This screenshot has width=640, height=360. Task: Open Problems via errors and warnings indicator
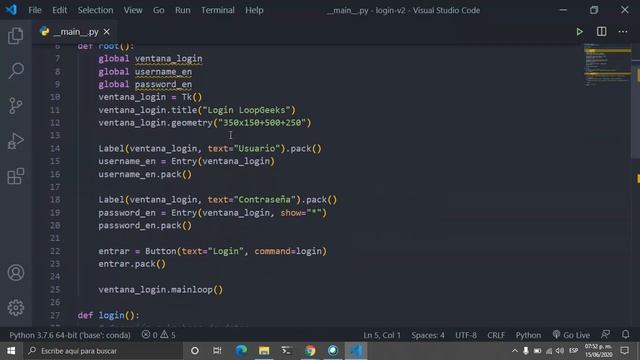(x=158, y=335)
